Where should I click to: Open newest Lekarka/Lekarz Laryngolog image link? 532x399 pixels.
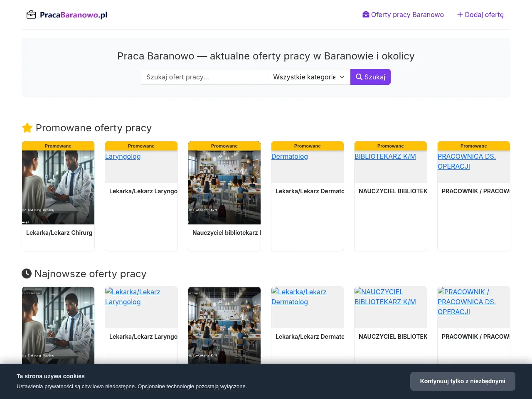click(133, 297)
